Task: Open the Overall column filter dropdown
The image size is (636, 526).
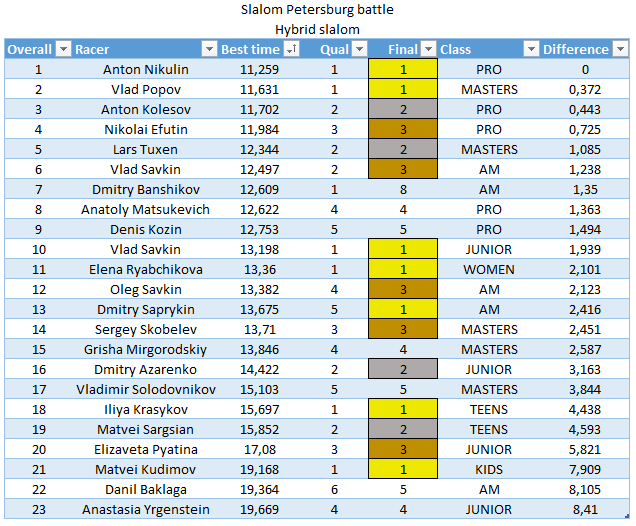Action: click(63, 49)
